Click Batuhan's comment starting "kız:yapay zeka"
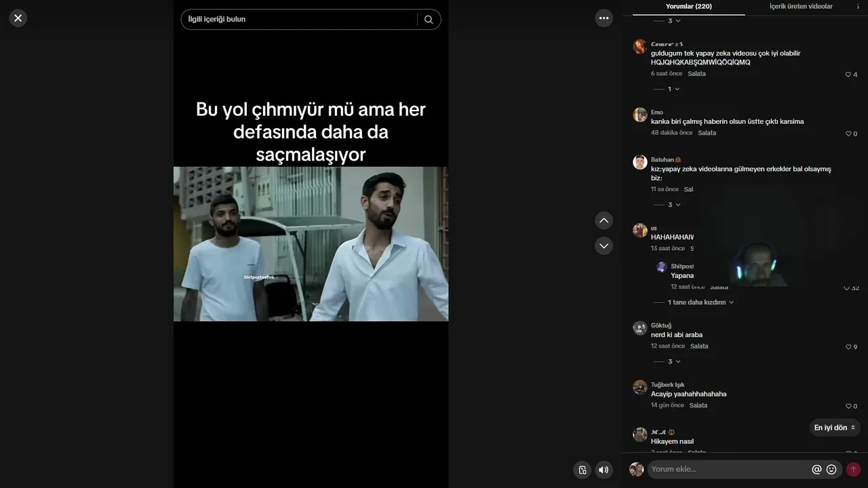The width and height of the screenshot is (868, 488). click(741, 174)
